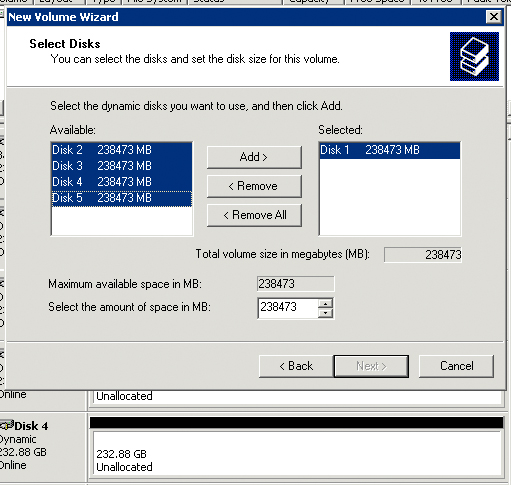This screenshot has height=485, width=511.
Task: Click the Add > button
Action: (x=254, y=157)
